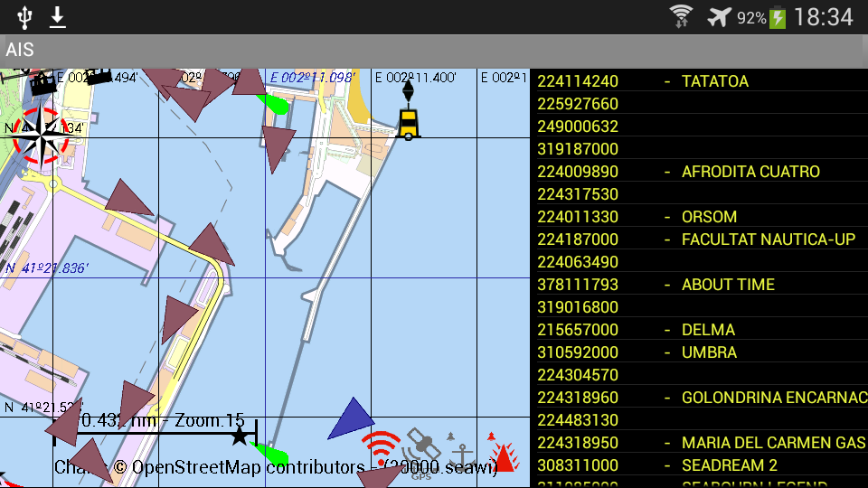Select the ORSOM vessel row

pos(699,216)
